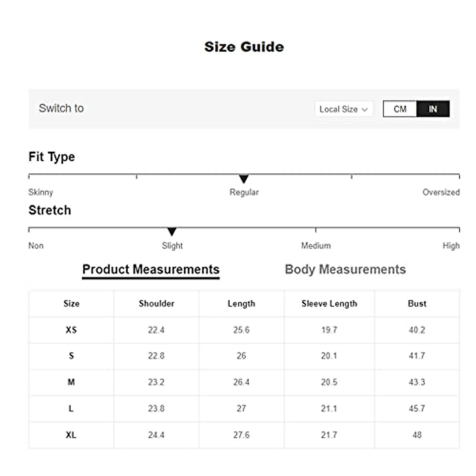
Task: Click the Medium stretch label
Action: [x=316, y=246]
